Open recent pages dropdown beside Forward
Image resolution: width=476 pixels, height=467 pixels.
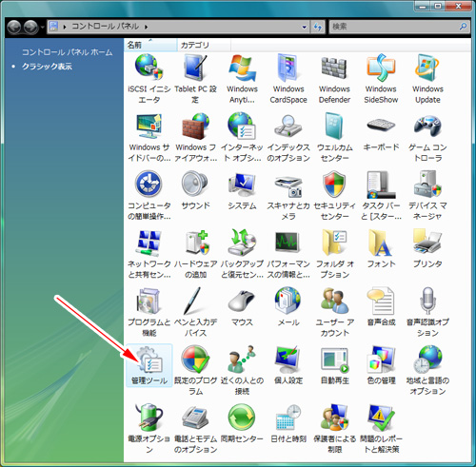point(42,28)
